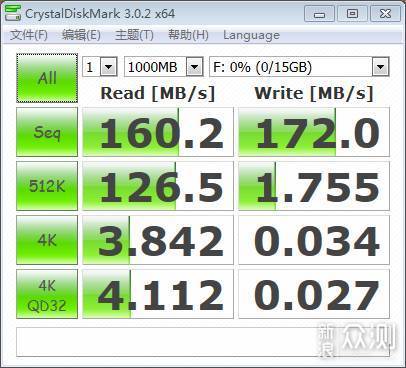Run the 4K QD32 test
Screen dimensions: 406x368
(x=47, y=294)
